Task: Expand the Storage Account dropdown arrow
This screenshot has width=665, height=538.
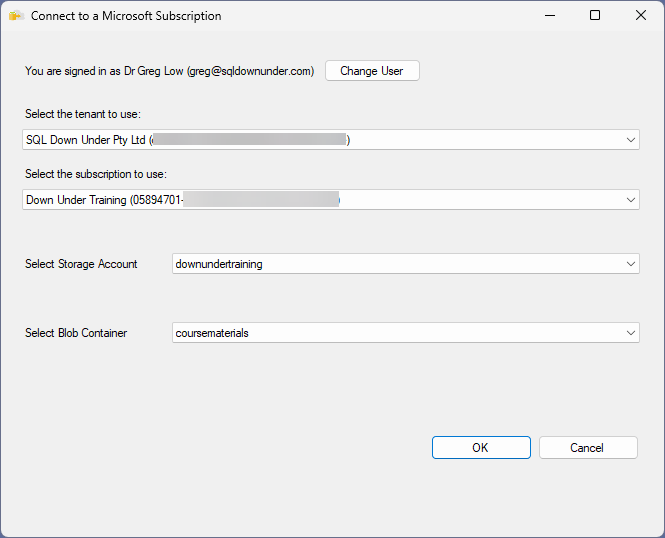Action: click(631, 264)
